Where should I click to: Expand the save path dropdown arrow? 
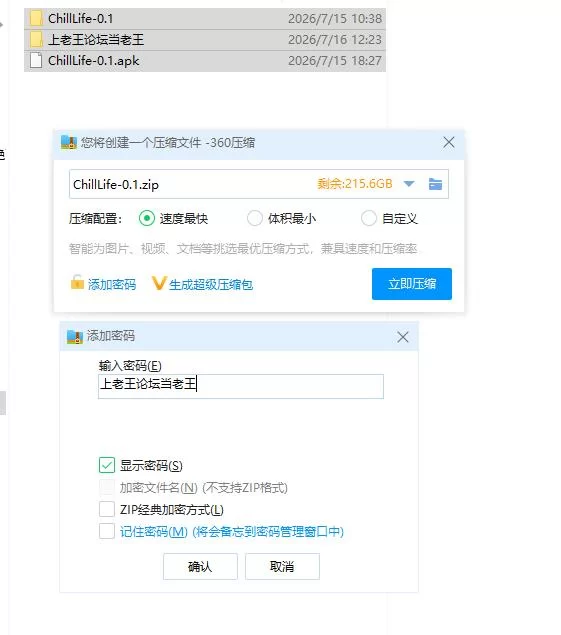409,184
